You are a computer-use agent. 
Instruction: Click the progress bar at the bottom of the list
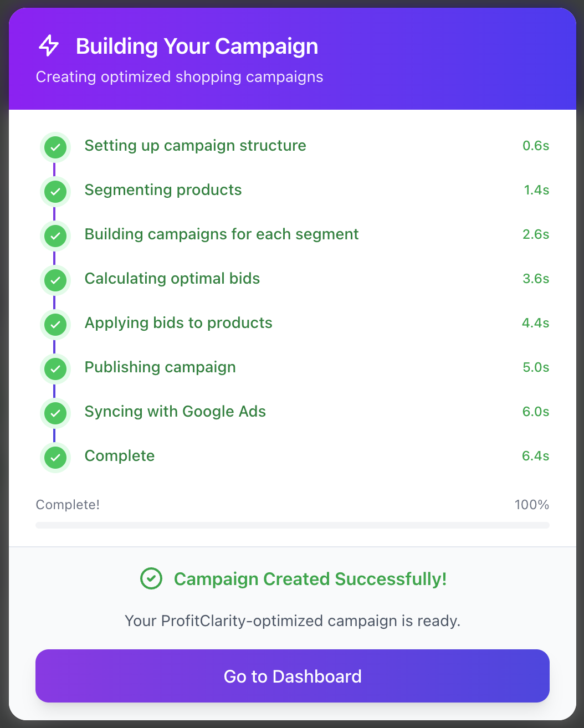[x=292, y=525]
